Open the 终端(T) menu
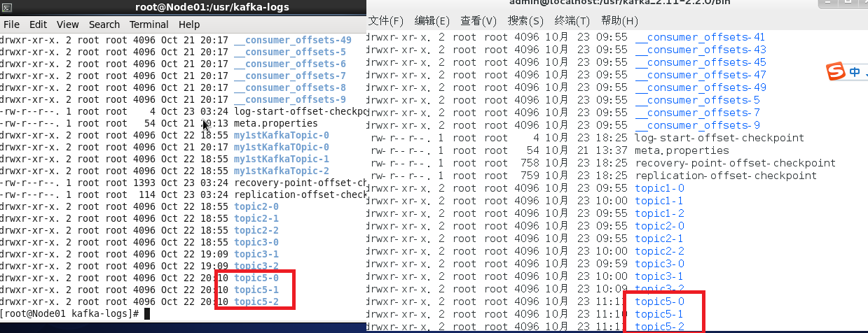The width and height of the screenshot is (868, 333). pos(572,21)
